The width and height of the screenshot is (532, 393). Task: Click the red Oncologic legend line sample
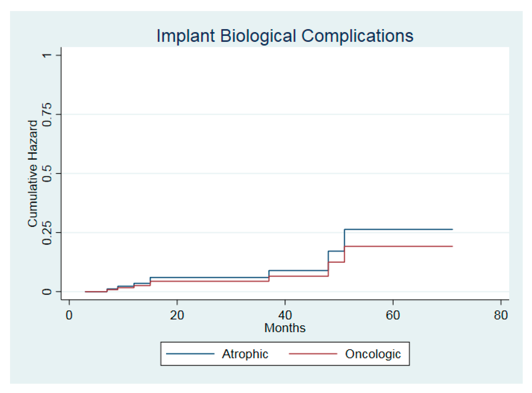313,354
